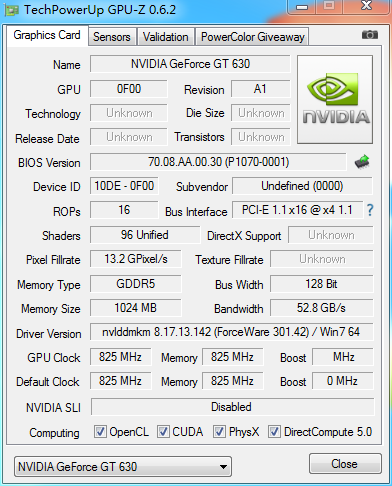Screen dimensions: 392x486
Task: Open the GPU selection dropdown arrow
Action: pos(224,467)
